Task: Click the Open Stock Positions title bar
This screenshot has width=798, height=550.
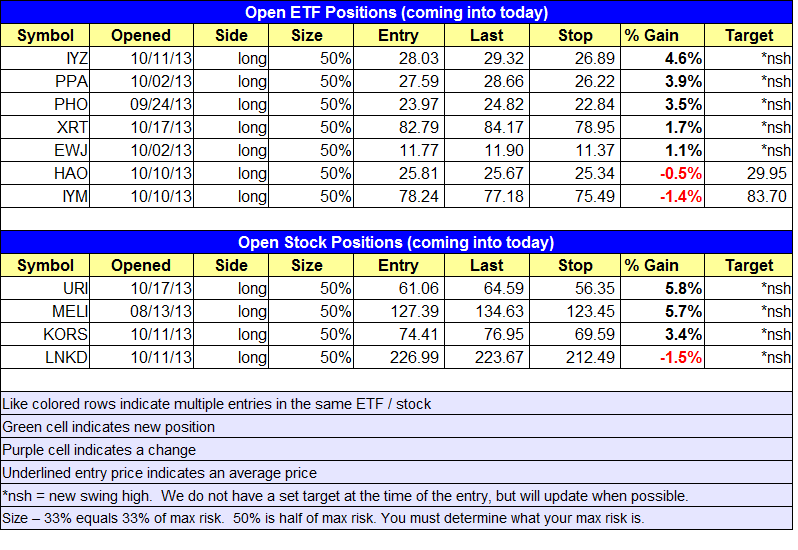Action: pyautogui.click(x=397, y=242)
